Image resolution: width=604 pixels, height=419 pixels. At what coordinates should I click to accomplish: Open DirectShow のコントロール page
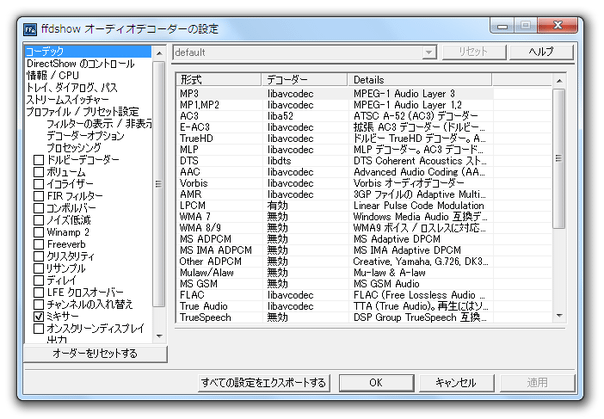tap(80, 64)
